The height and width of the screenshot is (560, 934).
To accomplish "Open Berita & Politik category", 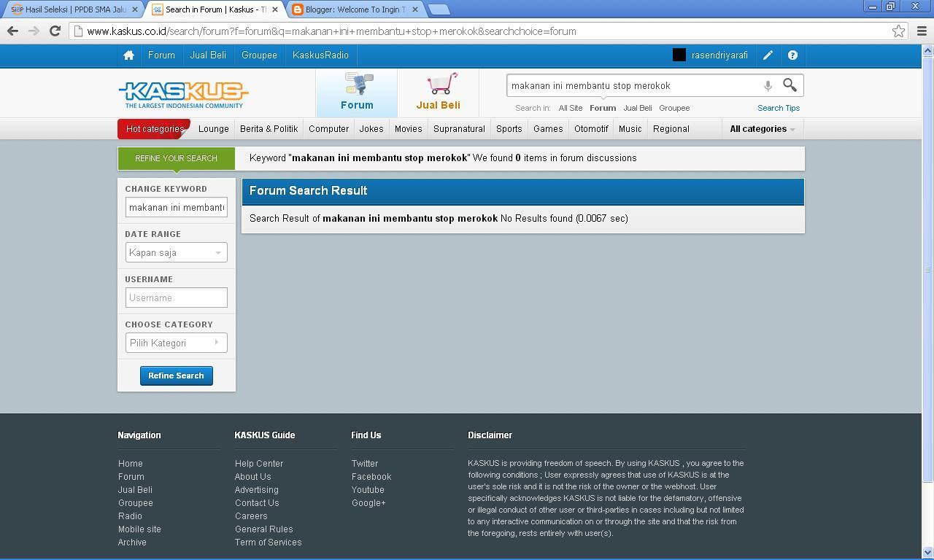I will click(x=269, y=129).
